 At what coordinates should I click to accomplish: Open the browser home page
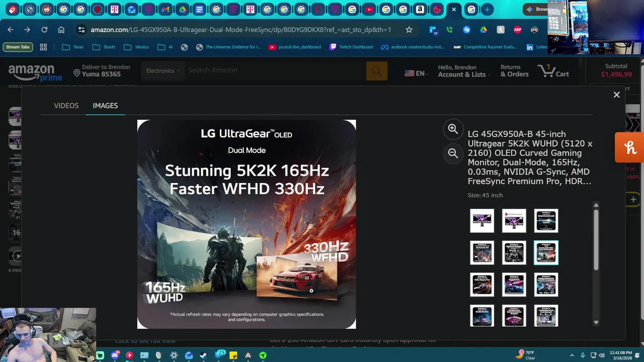pos(61,30)
